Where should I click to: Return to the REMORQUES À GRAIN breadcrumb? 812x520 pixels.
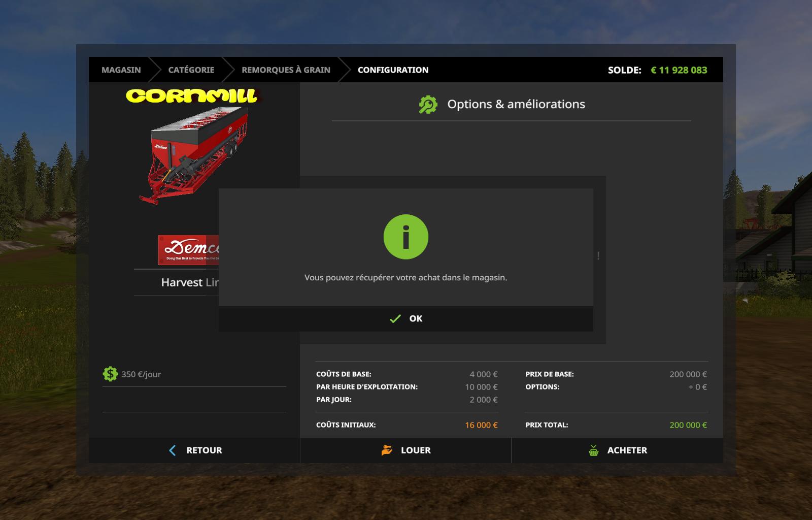[286, 70]
